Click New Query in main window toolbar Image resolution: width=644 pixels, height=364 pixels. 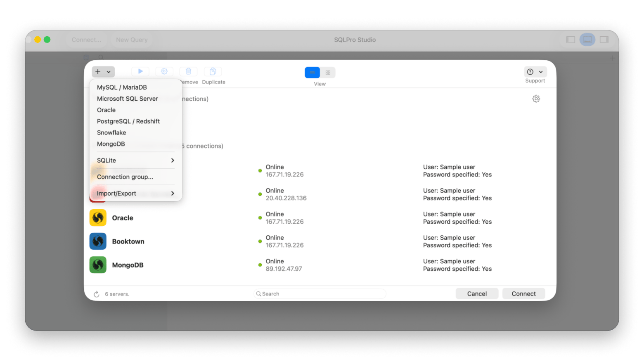(132, 40)
